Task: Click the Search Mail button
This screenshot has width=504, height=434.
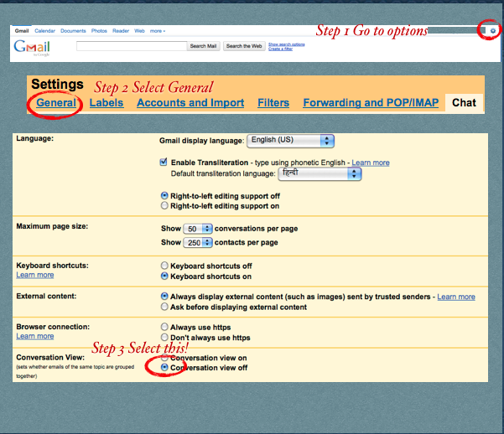Action: [x=203, y=46]
